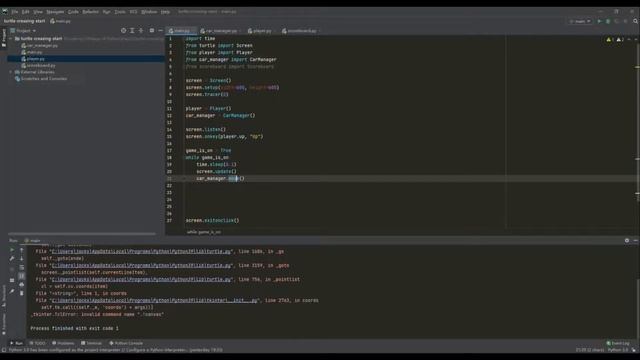Click the green Run button in toolbar

[599, 21]
